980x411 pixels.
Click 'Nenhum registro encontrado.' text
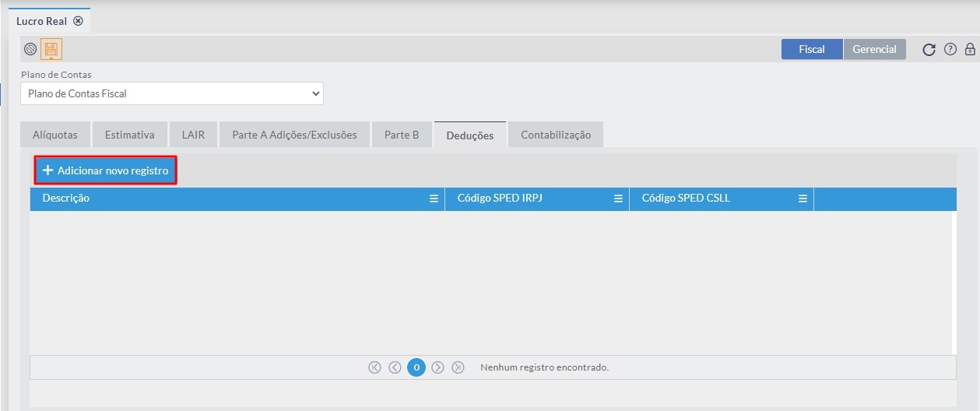545,367
